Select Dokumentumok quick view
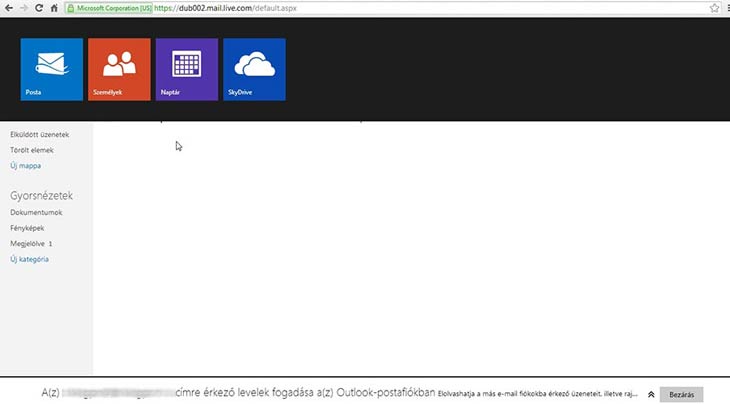Screen dimensions: 730x404 click(36, 212)
